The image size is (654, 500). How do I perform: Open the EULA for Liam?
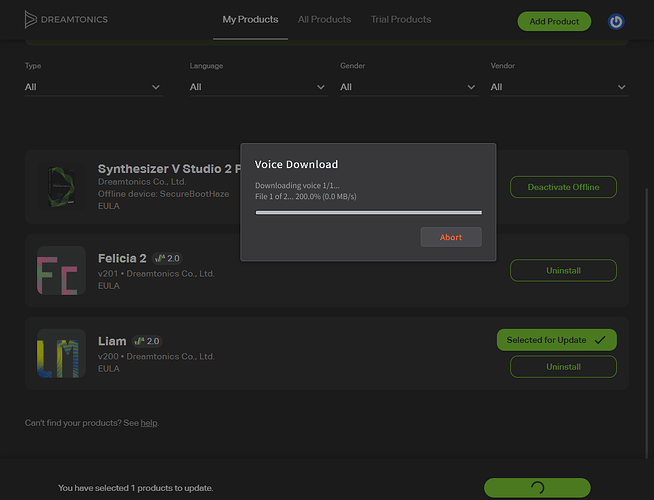(x=108, y=369)
